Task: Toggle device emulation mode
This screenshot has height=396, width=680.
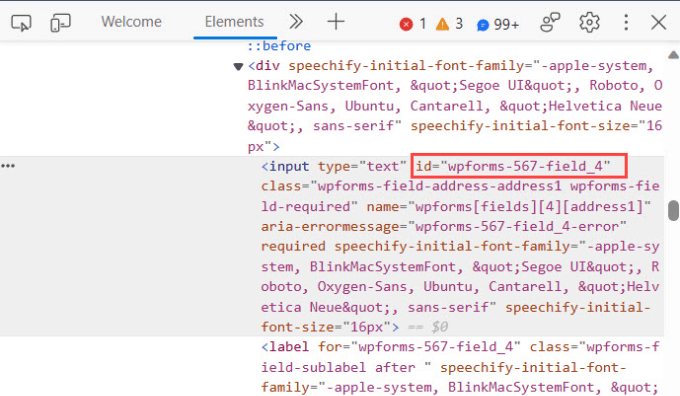Action: tap(60, 22)
